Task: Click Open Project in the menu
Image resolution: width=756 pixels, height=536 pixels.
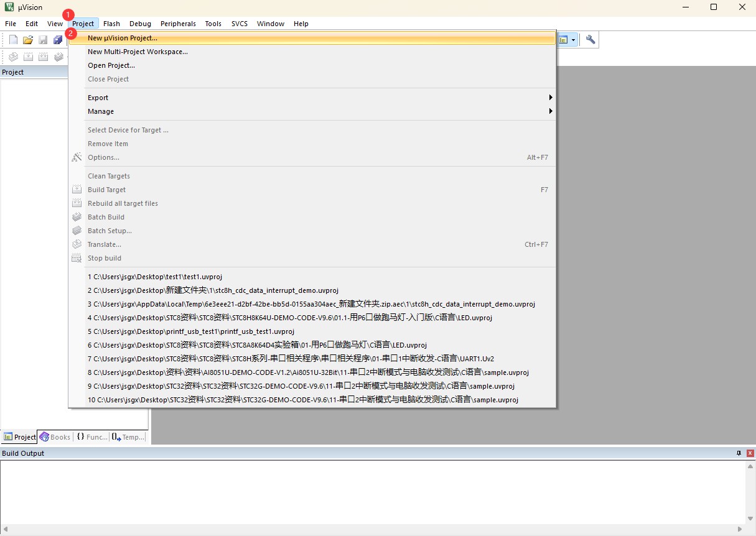Action: (111, 65)
